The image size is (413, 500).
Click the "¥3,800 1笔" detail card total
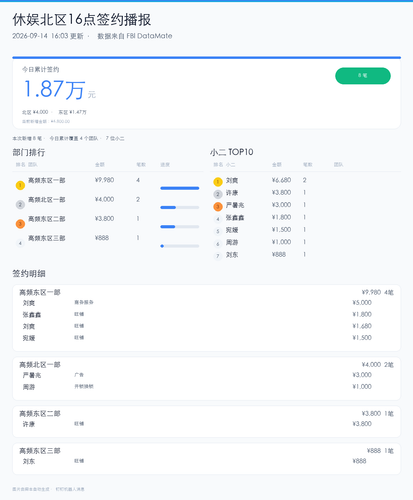coord(377,414)
